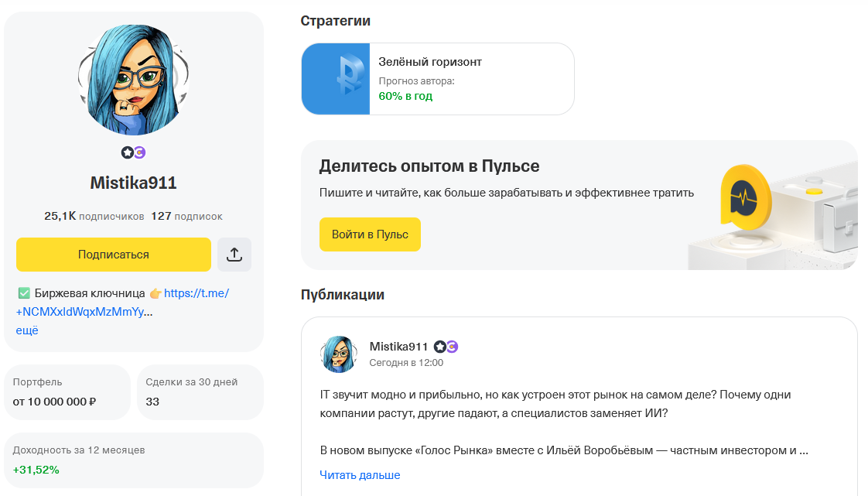Open Mistika911 author name in the post
Image resolution: width=868 pixels, height=496 pixels.
coord(398,347)
